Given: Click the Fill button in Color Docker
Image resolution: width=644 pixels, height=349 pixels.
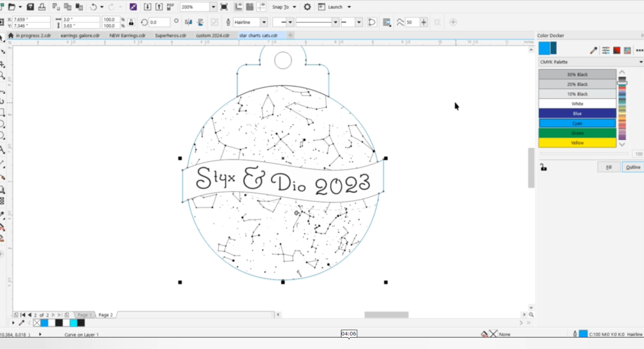Looking at the screenshot, I should coord(608,167).
